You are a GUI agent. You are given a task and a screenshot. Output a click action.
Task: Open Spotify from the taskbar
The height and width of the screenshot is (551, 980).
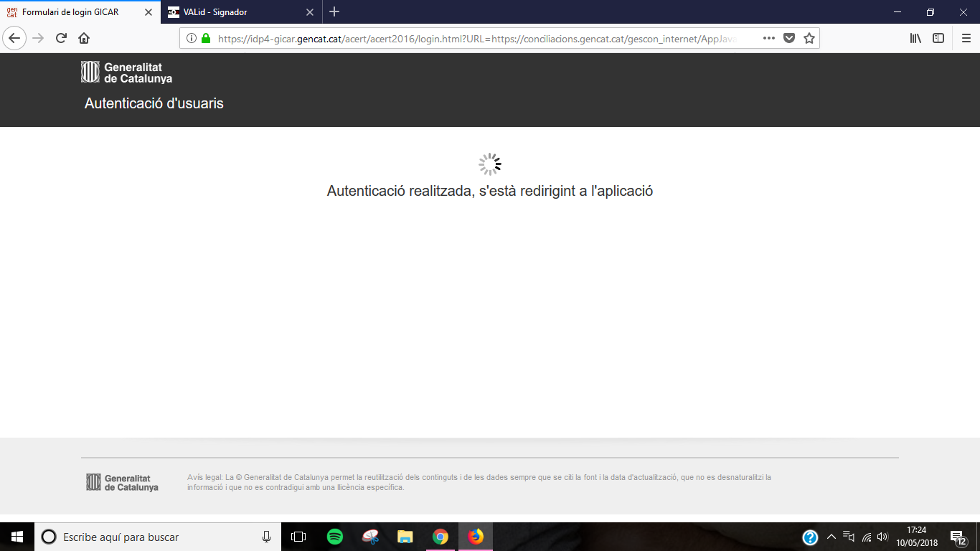coord(334,537)
